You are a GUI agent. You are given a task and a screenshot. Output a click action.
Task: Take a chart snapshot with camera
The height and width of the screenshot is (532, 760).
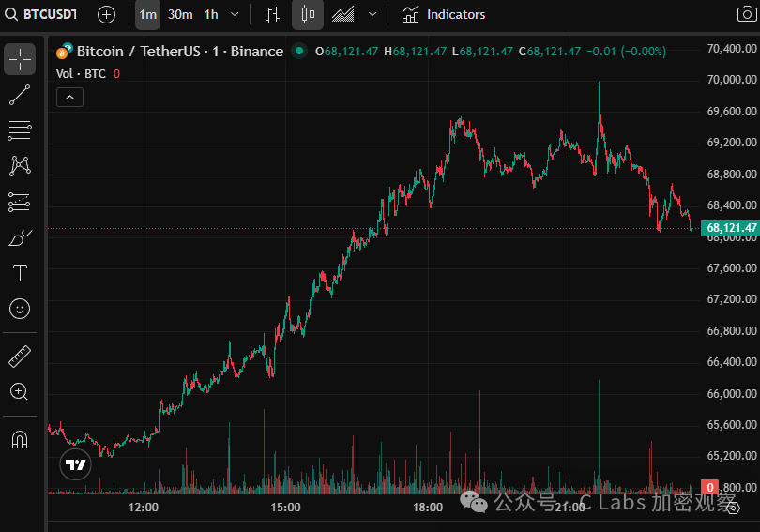744,14
